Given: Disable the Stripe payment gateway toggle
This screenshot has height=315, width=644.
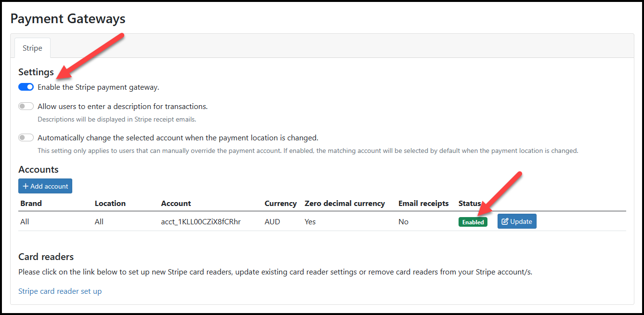Looking at the screenshot, I should (x=26, y=87).
